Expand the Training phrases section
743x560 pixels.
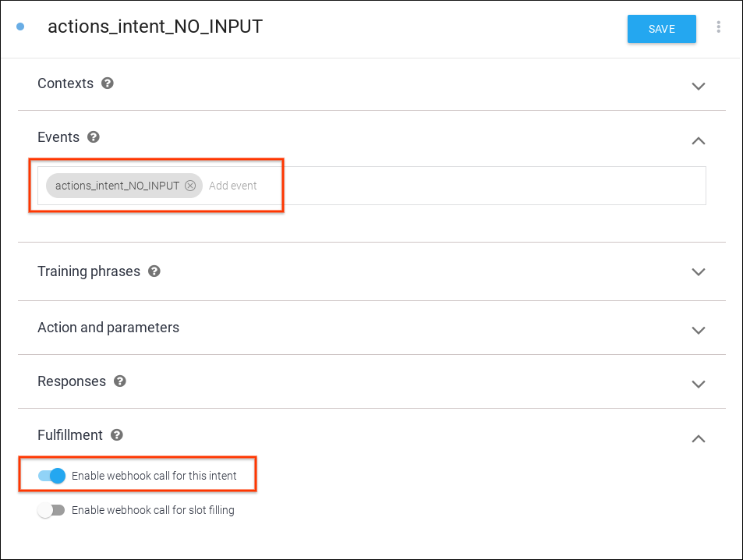(x=698, y=272)
